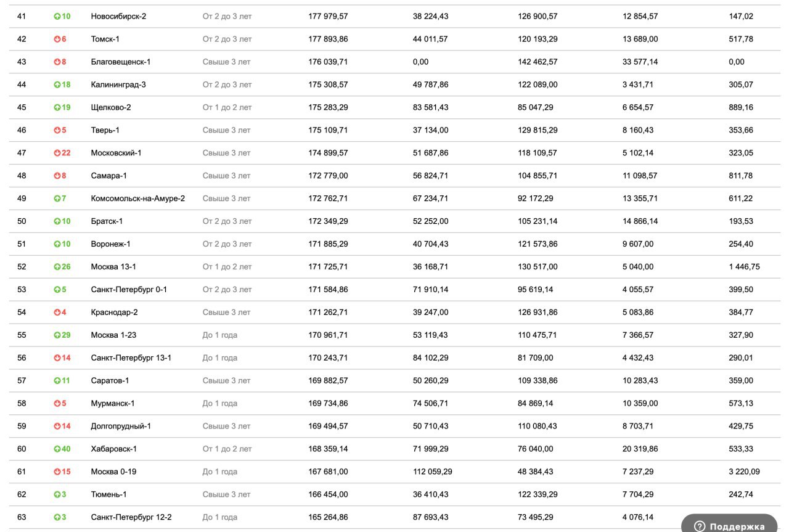Viewport: 789px width, 532px height.
Task: Click the Комсомольск-на-Амуре-2 entry
Action: (x=138, y=198)
